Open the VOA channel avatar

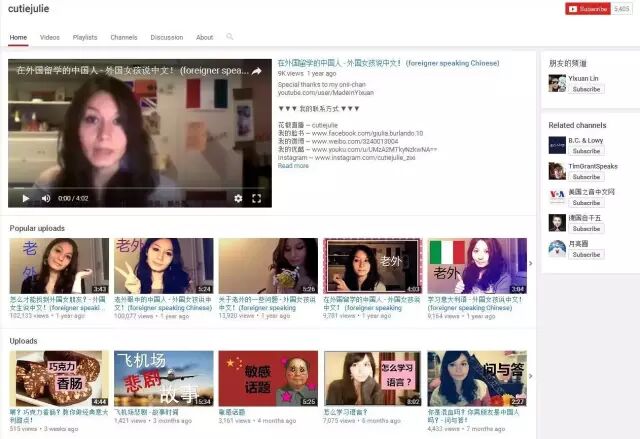click(x=557, y=197)
